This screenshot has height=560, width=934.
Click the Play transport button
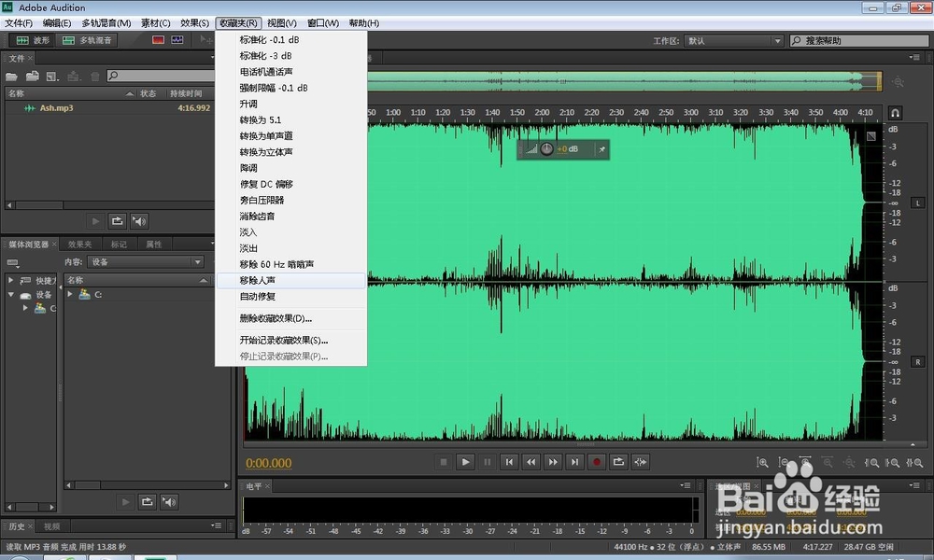[x=465, y=462]
